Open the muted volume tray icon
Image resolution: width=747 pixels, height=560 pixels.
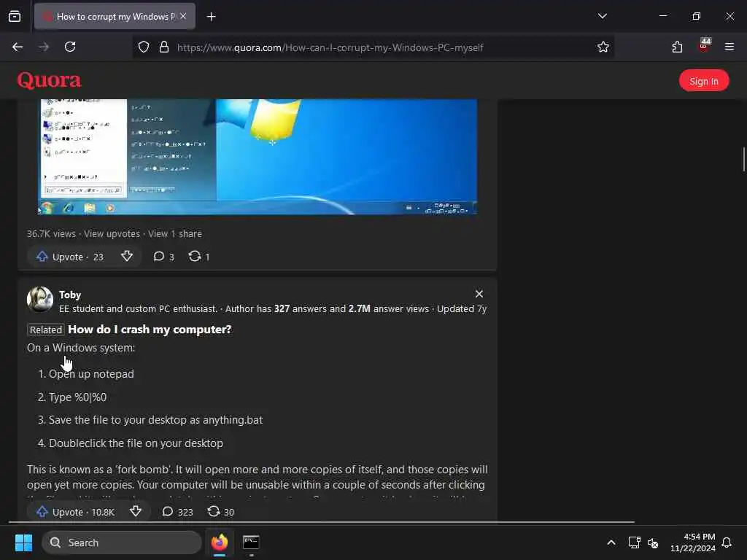[x=653, y=542]
